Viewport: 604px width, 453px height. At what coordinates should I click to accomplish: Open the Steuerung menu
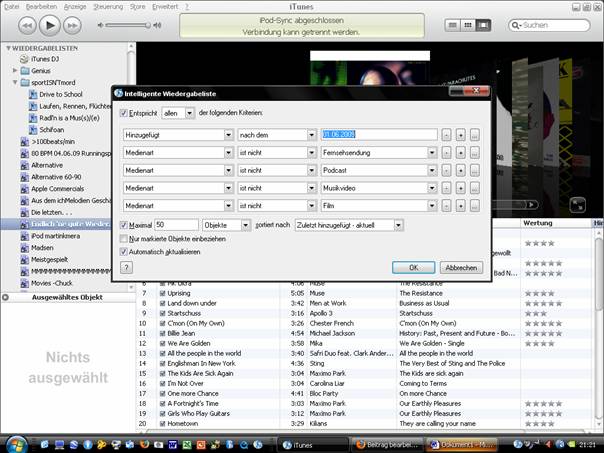pyautogui.click(x=108, y=7)
